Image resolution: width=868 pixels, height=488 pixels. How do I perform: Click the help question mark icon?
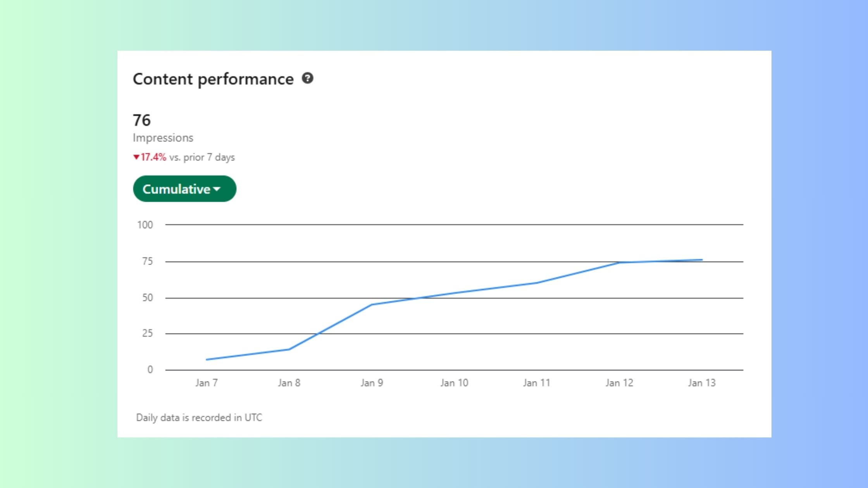coord(307,79)
